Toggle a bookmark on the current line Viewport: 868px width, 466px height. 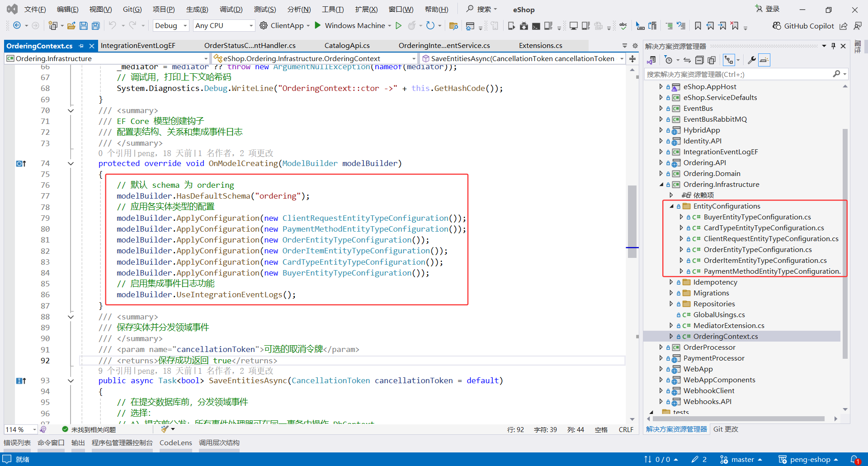(698, 26)
